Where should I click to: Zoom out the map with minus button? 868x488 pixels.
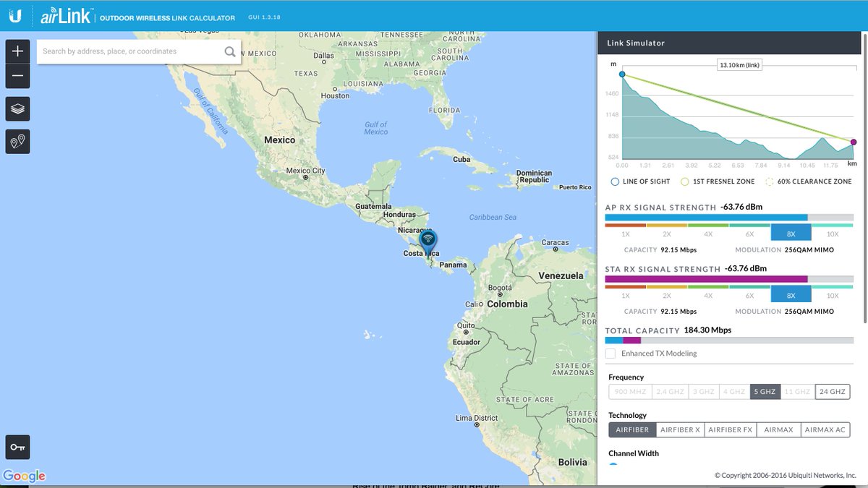tap(18, 76)
